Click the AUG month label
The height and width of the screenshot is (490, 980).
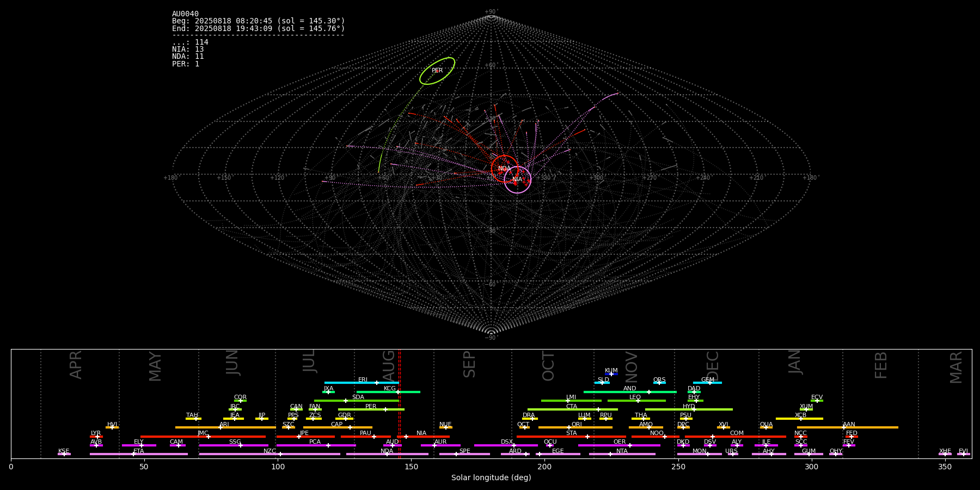(x=389, y=364)
